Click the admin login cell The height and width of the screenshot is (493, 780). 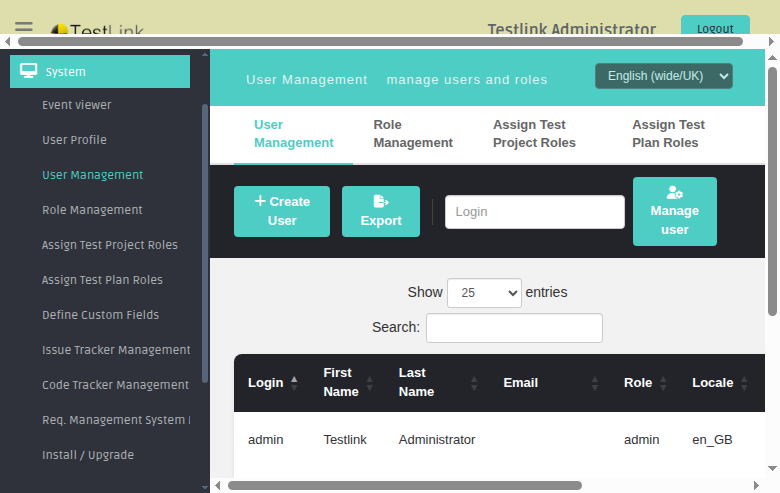coord(266,440)
